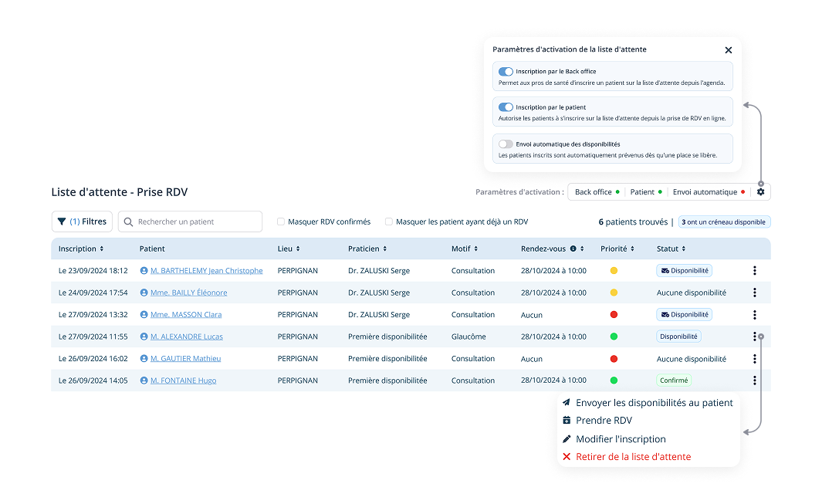Screen dimensions: 822x504
Task: Click the profile icon beside GAUTIER Mathieu
Action: pos(144,359)
